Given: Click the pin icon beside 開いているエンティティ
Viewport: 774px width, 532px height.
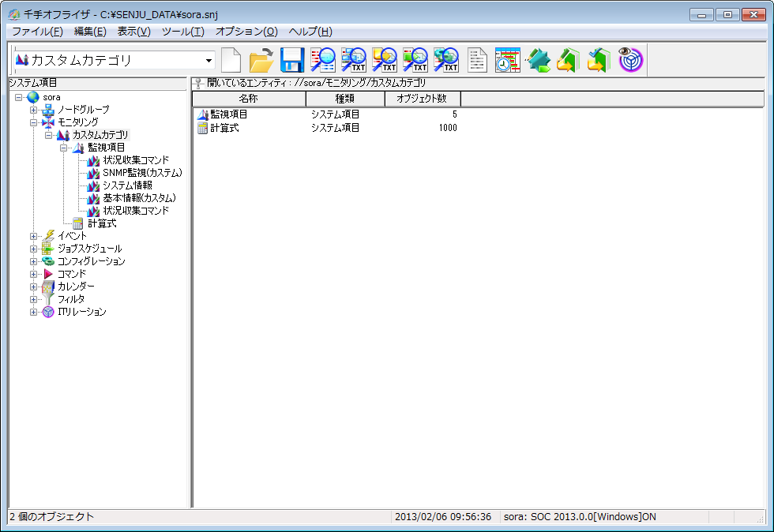Looking at the screenshot, I should point(199,84).
